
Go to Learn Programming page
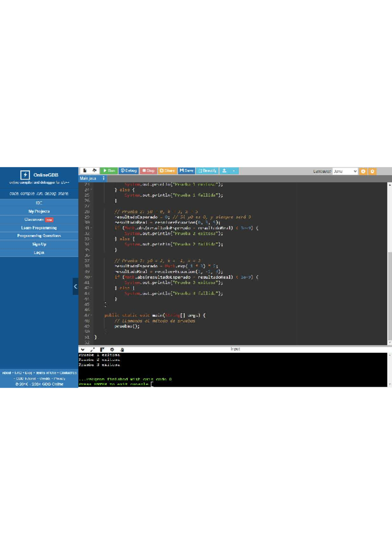click(39, 228)
